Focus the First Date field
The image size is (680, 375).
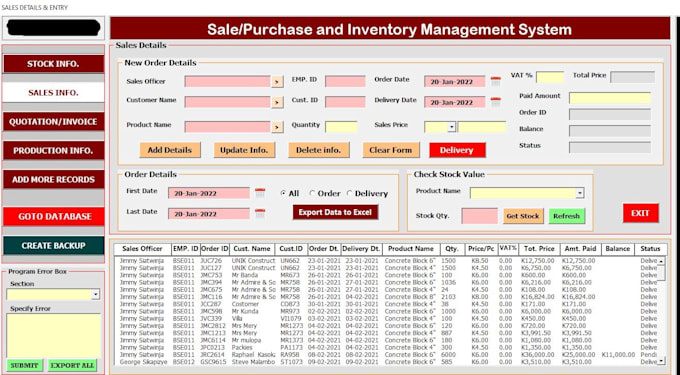[x=209, y=193]
